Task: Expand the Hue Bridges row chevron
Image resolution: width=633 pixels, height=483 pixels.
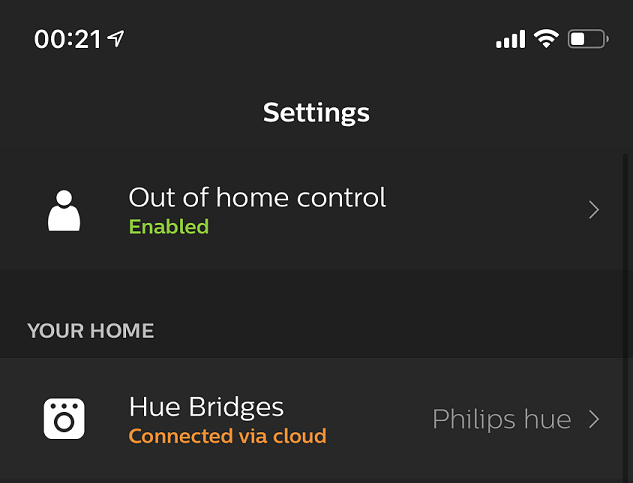Action: 594,419
